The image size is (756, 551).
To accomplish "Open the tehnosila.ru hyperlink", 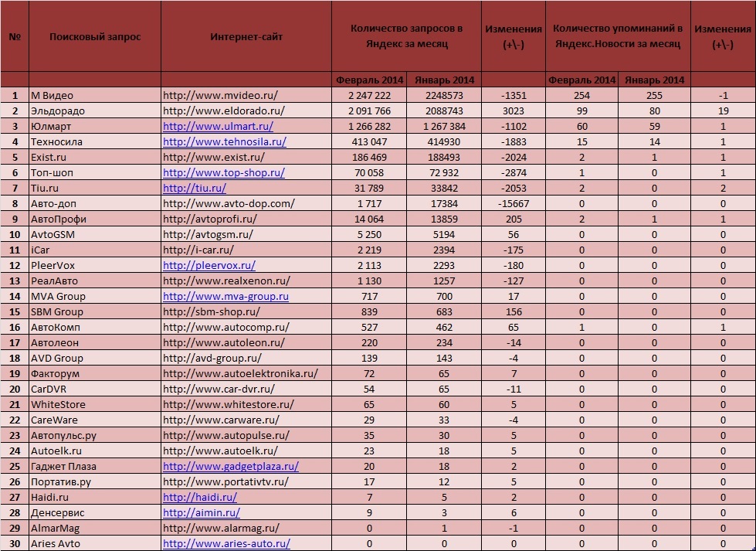I will [225, 142].
